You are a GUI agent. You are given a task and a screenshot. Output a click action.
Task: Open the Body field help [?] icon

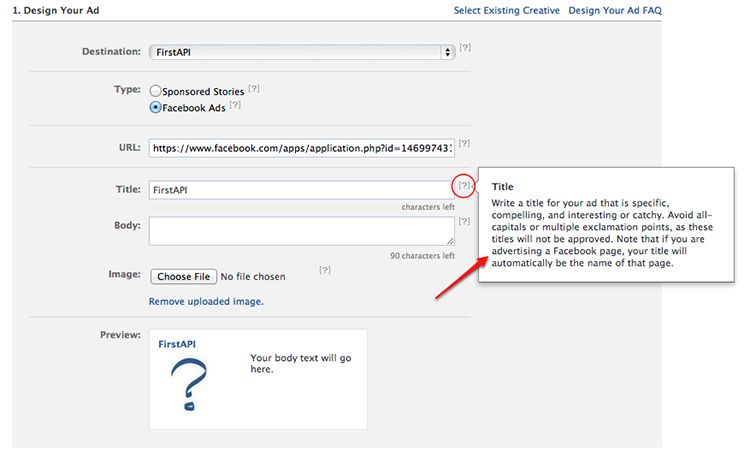pyautogui.click(x=464, y=221)
